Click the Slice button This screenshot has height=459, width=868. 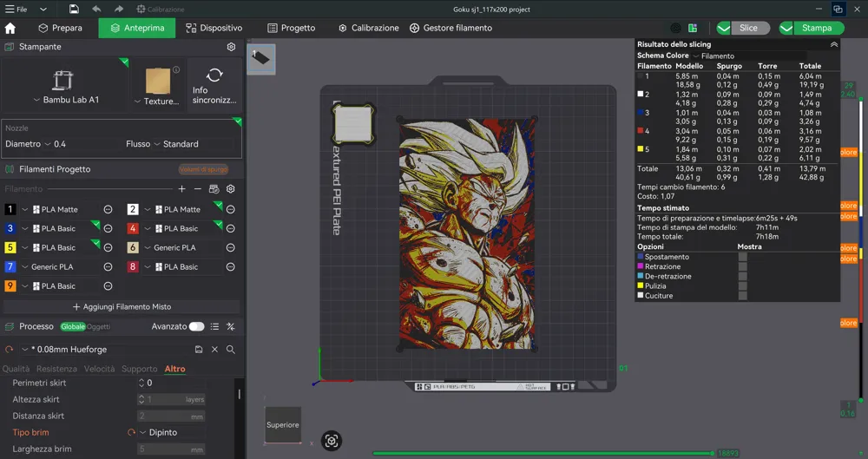[749, 29]
